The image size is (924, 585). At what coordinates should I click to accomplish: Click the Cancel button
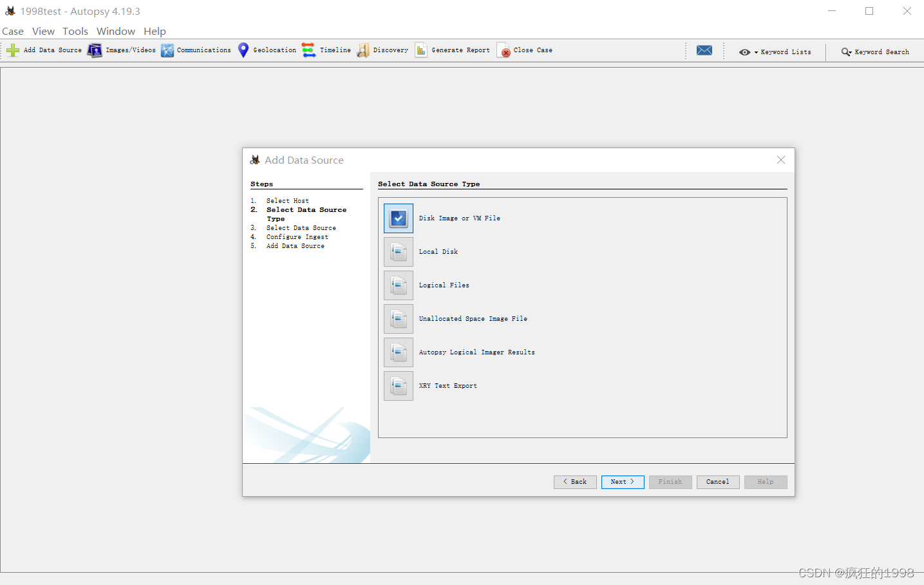tap(718, 482)
